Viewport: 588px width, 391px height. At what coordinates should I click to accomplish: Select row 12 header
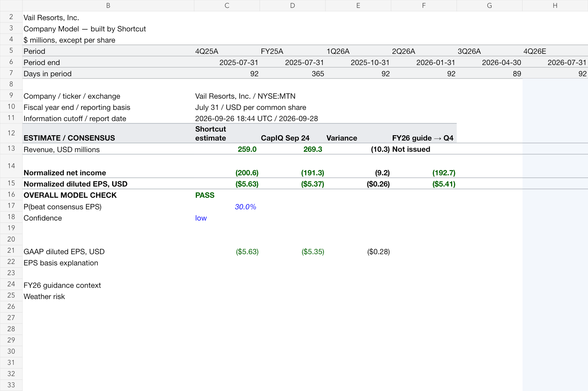[x=11, y=133]
